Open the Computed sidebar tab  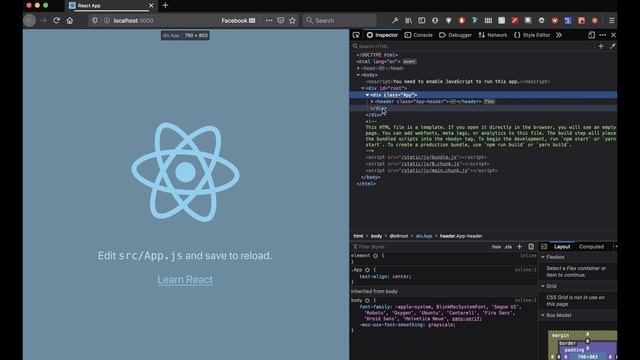pyautogui.click(x=591, y=247)
